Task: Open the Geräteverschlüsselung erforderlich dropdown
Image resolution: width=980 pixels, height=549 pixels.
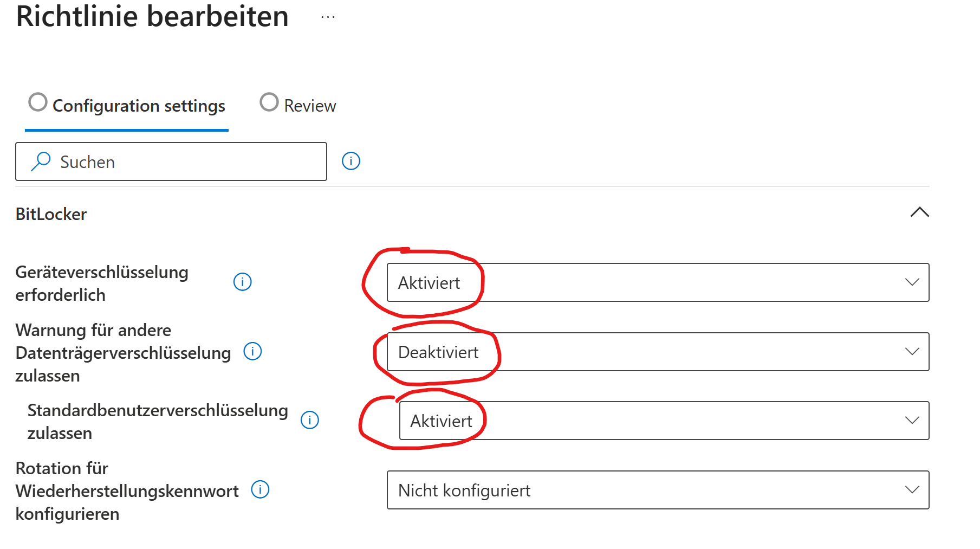Action: [658, 282]
